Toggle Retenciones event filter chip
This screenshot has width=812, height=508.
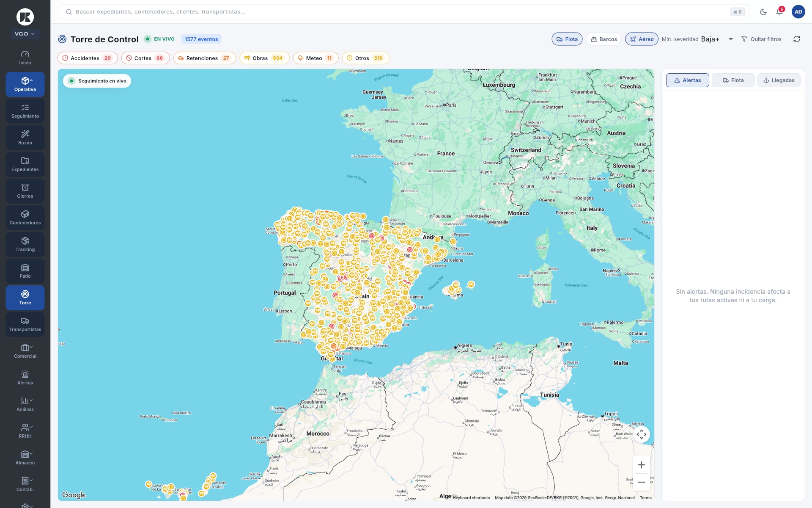pos(205,58)
